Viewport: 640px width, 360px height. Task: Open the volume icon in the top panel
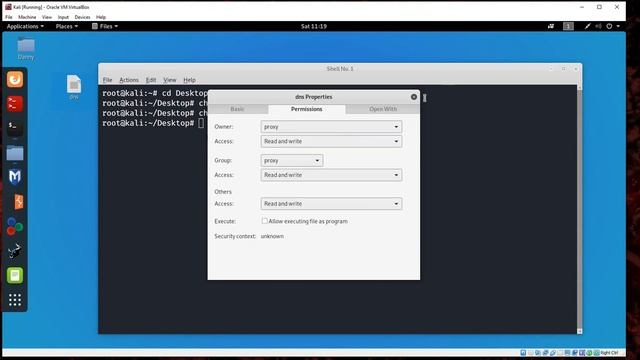[598, 26]
